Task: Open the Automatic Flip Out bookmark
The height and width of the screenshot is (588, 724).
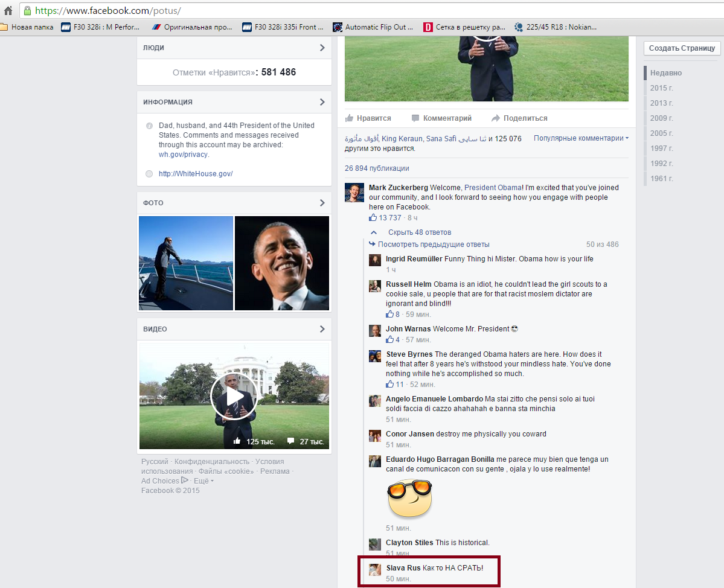Action: click(x=373, y=27)
